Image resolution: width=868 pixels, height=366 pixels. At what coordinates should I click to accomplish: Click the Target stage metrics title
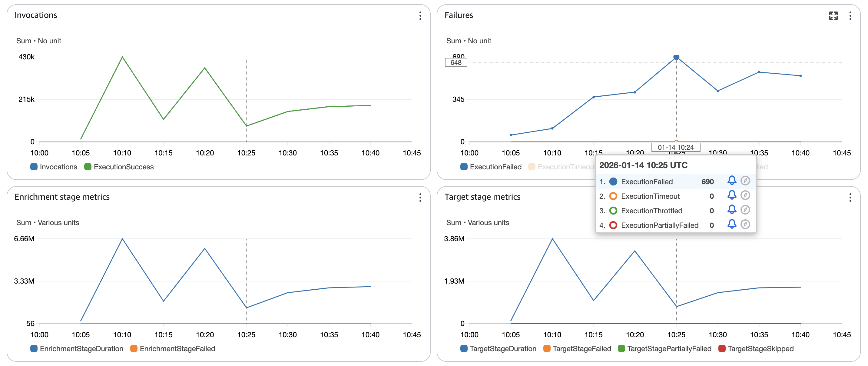pos(482,197)
